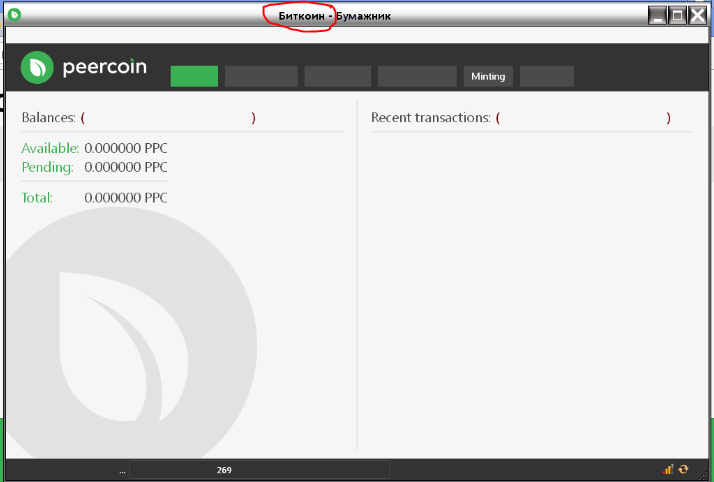Open the blank tab left of Minting
714x482 pixels.
click(417, 76)
